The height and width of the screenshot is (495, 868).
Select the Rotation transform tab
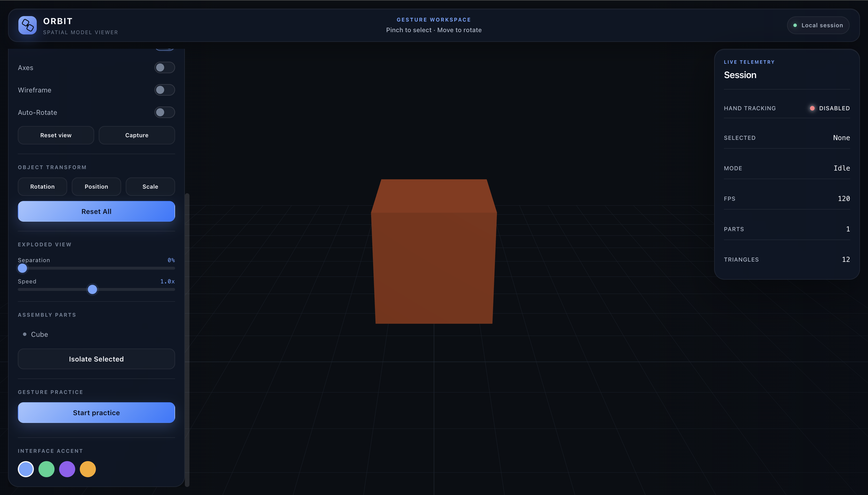[x=42, y=187]
